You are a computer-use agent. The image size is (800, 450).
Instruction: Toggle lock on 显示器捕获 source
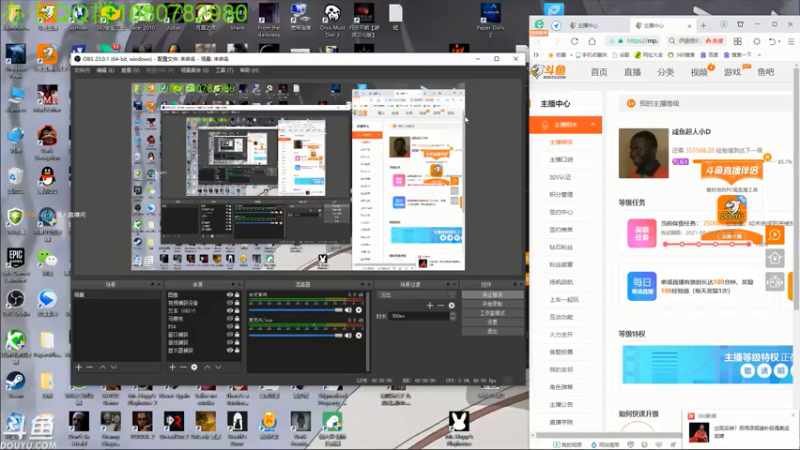click(237, 351)
